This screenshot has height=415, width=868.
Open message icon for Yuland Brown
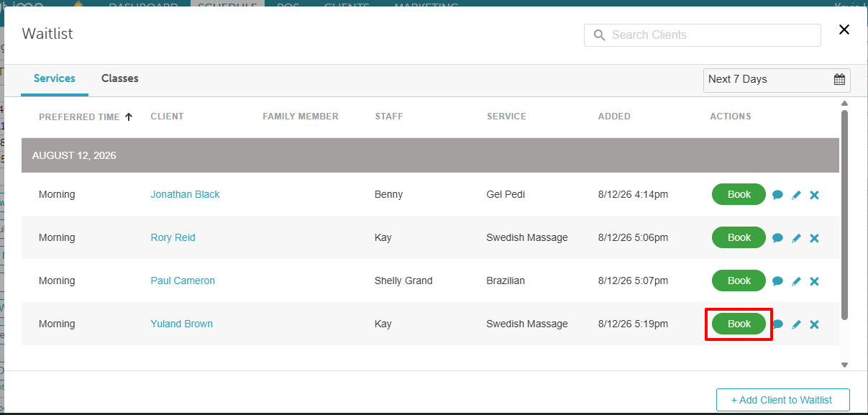tap(778, 324)
